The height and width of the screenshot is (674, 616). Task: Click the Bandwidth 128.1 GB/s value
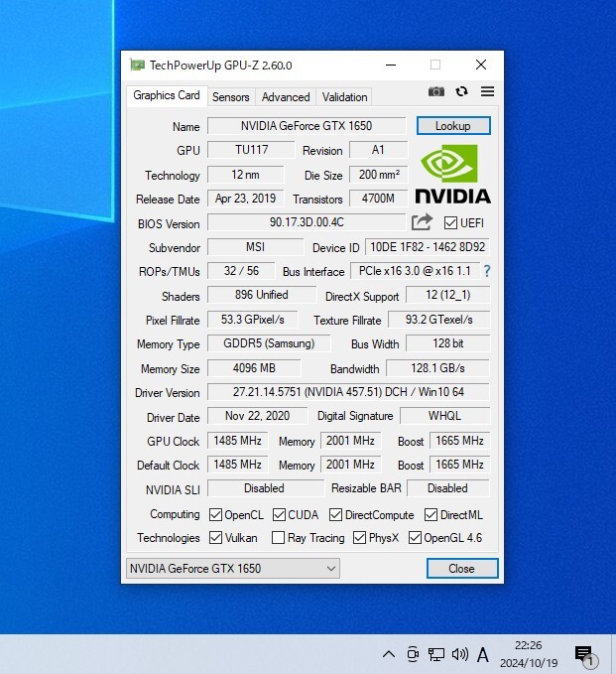(437, 368)
